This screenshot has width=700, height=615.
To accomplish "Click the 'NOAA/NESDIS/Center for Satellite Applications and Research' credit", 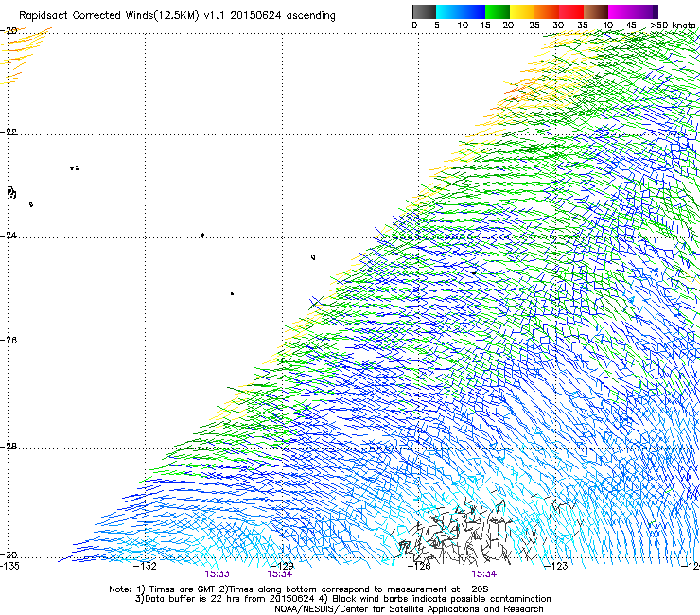I will (409, 609).
